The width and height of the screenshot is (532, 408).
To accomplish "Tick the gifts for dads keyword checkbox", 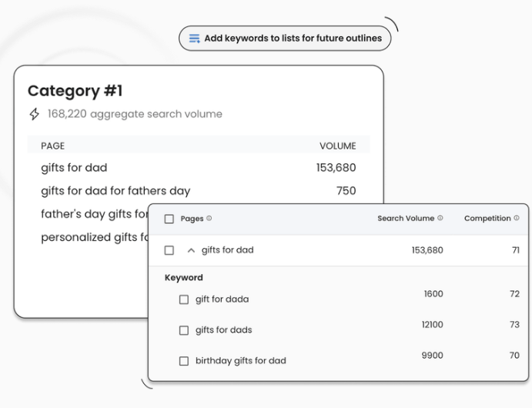I will pos(184,330).
